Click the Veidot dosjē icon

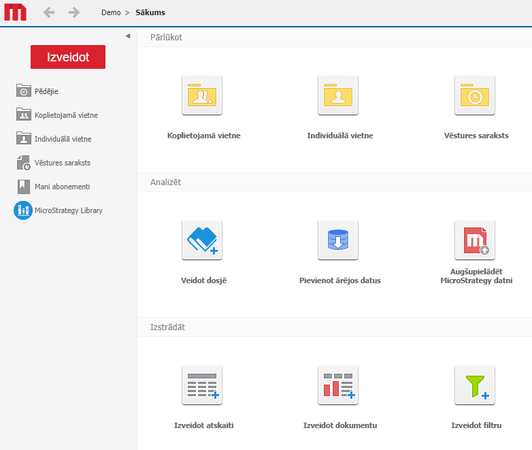pos(202,241)
